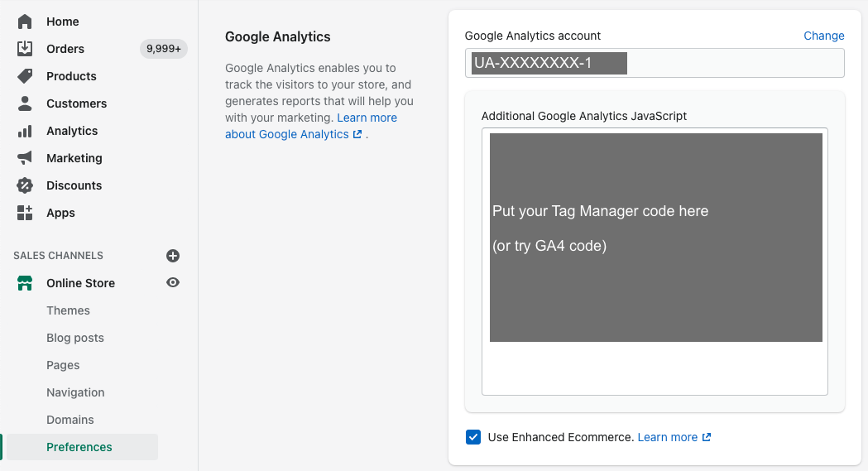Viewport: 868px width, 471px height.
Task: Select Domains in the sidebar
Action: click(70, 420)
